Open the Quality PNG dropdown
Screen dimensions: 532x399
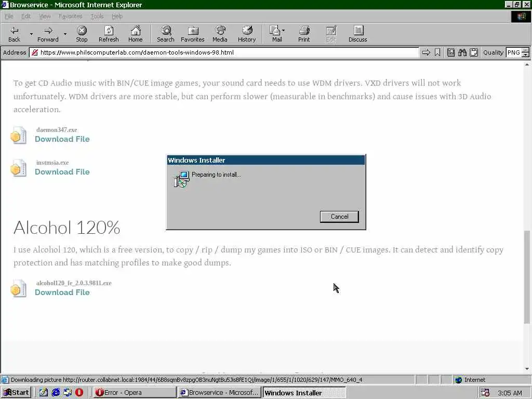[526, 52]
